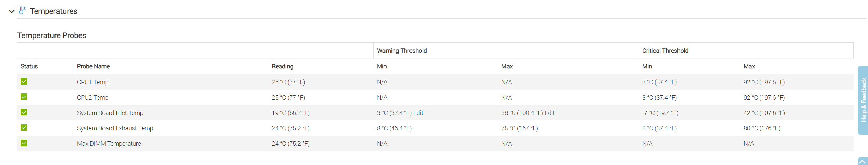
Task: Edit the Inlet Temp warning maximum threshold
Action: [549, 113]
